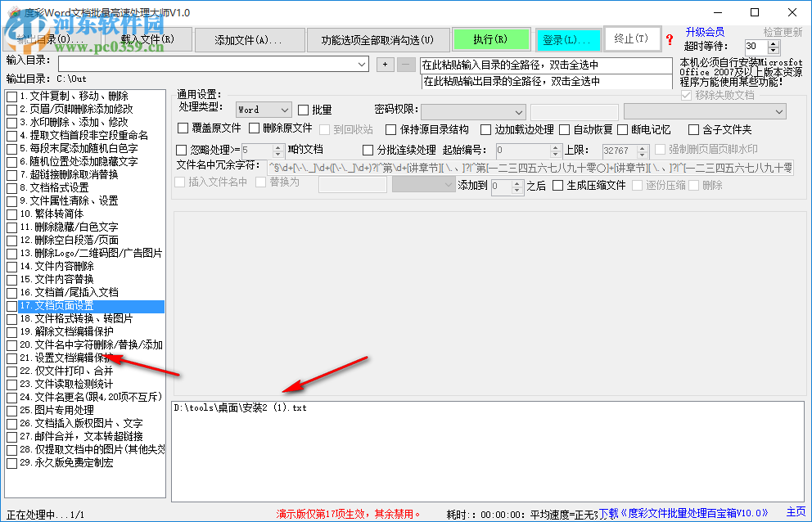
Task: Click the − button beside the input directory field
Action: click(x=405, y=63)
